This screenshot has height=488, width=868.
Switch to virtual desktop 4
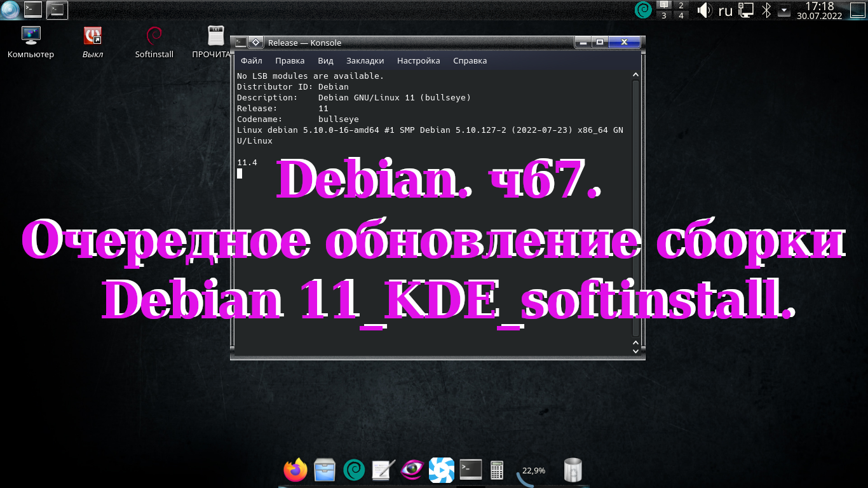point(681,15)
